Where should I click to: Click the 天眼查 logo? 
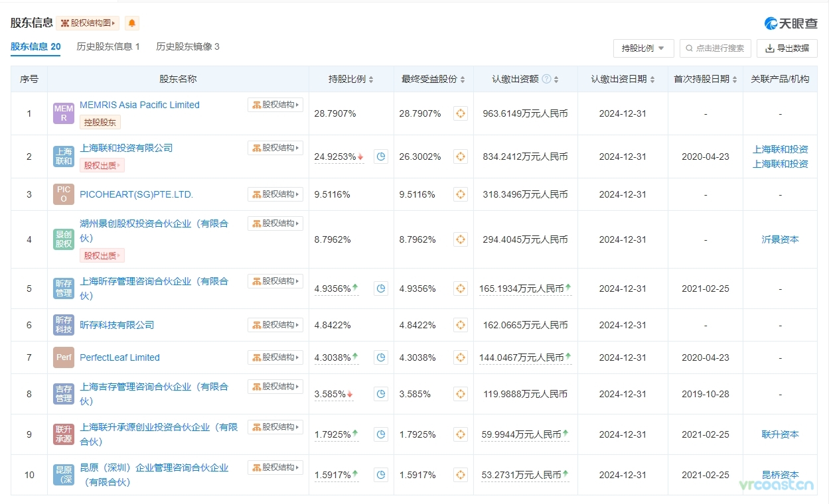coord(791,23)
